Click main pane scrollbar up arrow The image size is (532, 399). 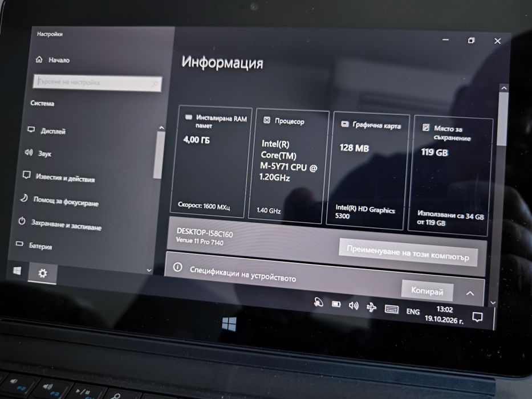click(504, 88)
